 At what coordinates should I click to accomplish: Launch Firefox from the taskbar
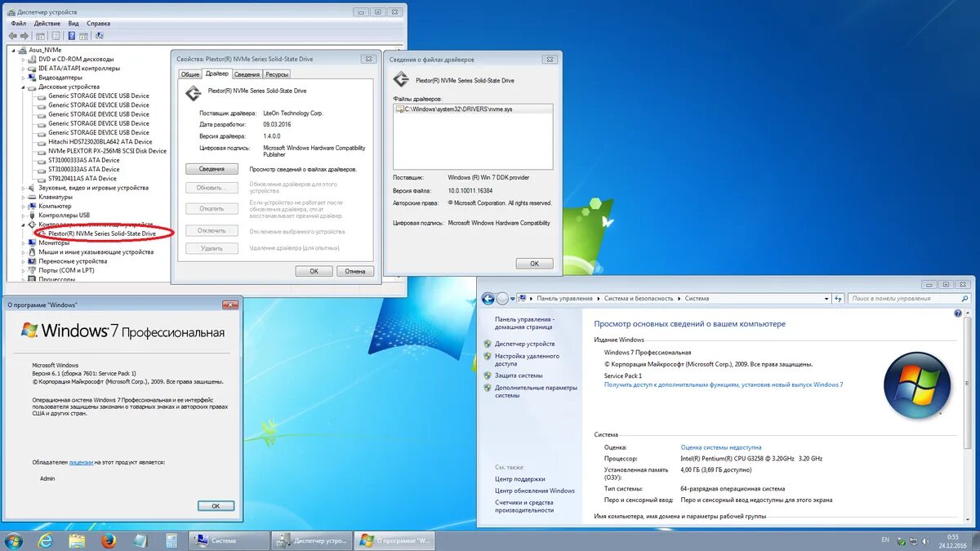coord(109,540)
